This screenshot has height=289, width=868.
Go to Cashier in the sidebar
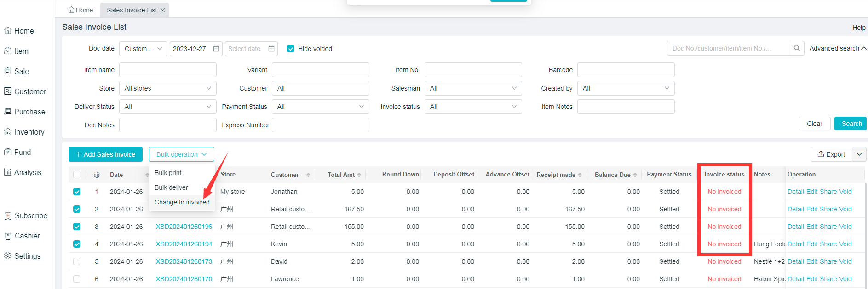(27, 236)
